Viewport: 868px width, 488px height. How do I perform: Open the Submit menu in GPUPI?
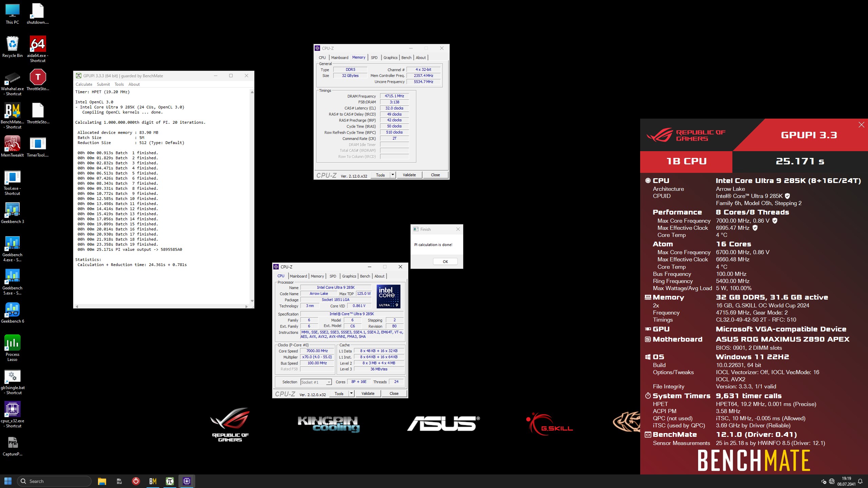pyautogui.click(x=103, y=84)
